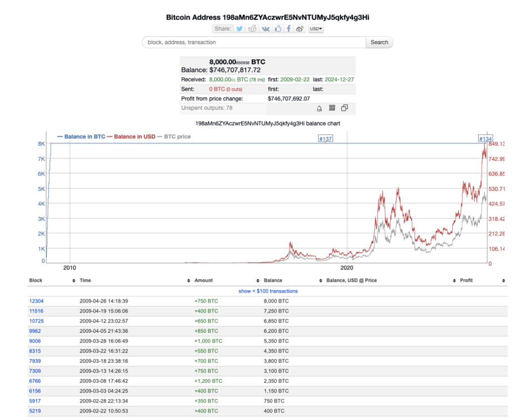Click the block, address, transaction search field

point(252,42)
